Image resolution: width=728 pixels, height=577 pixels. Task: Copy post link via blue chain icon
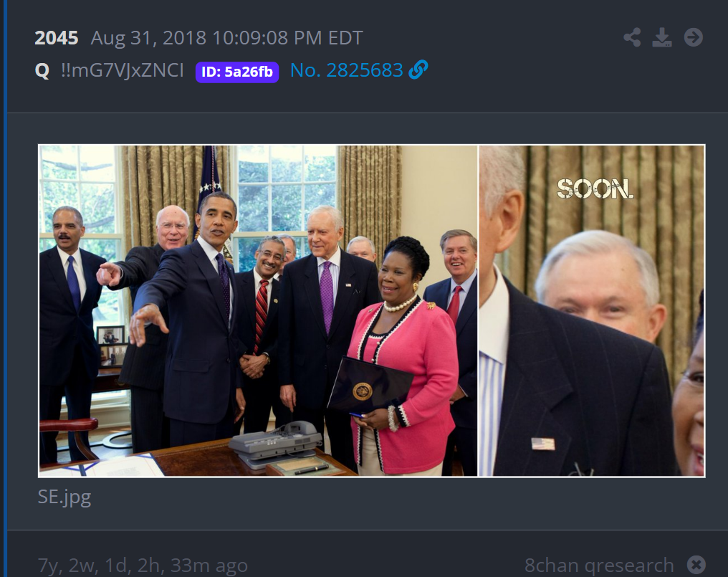pyautogui.click(x=418, y=70)
